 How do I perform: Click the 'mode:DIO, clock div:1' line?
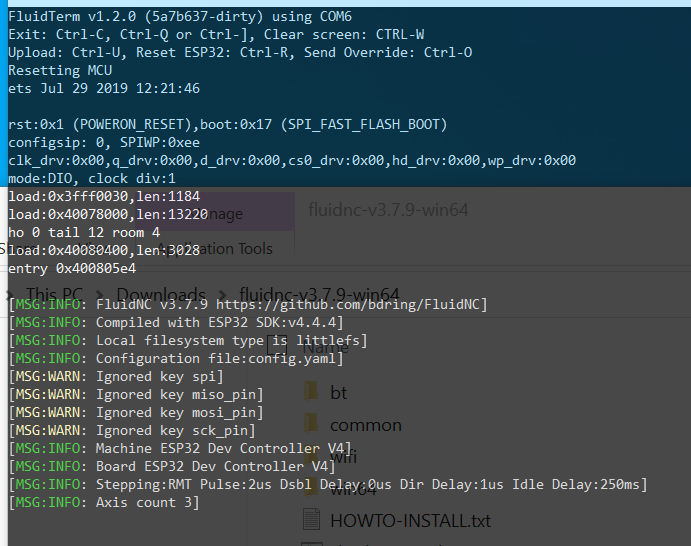92,178
